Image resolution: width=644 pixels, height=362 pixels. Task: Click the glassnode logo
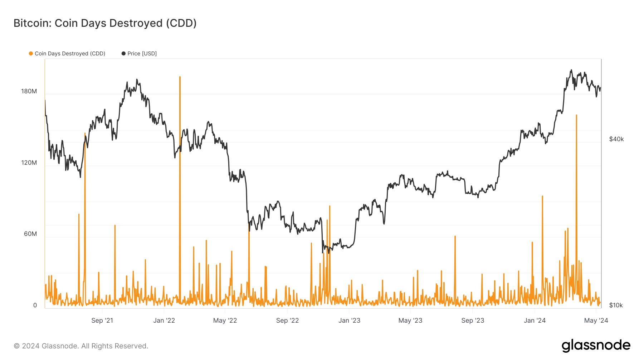tap(596, 346)
